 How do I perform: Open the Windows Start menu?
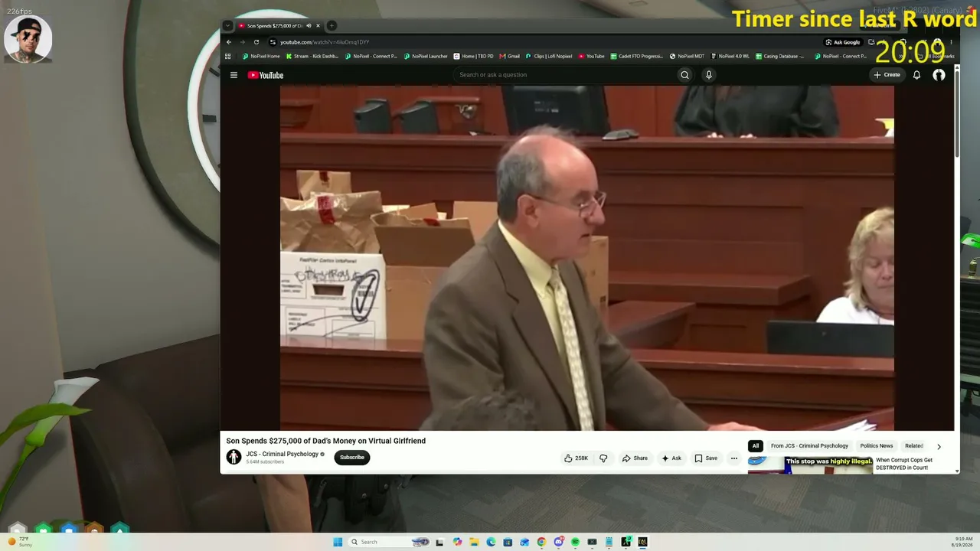tap(338, 542)
